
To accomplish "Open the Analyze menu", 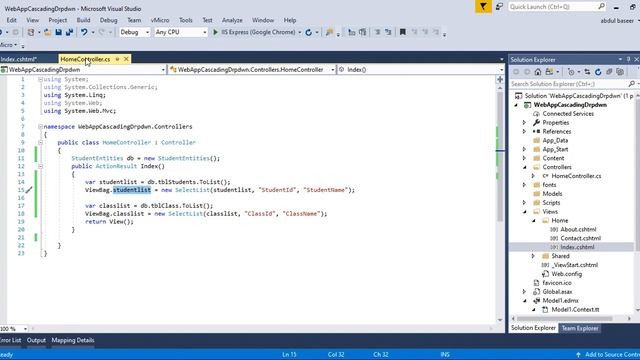I will click(x=232, y=20).
